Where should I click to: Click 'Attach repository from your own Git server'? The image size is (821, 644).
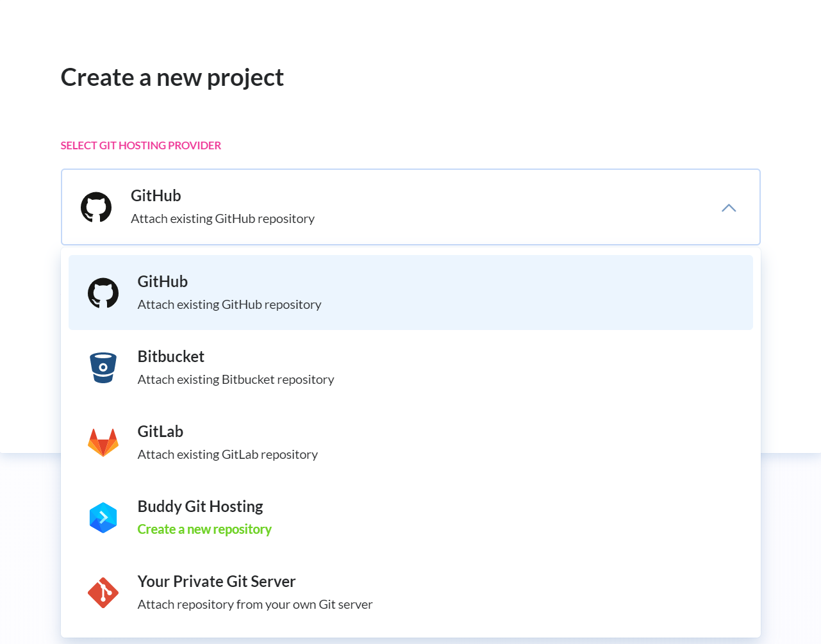255,604
